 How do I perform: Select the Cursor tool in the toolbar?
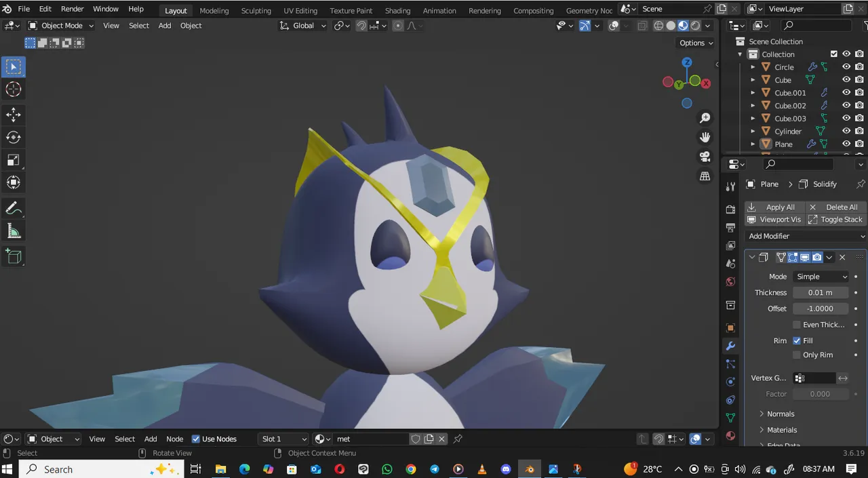14,89
